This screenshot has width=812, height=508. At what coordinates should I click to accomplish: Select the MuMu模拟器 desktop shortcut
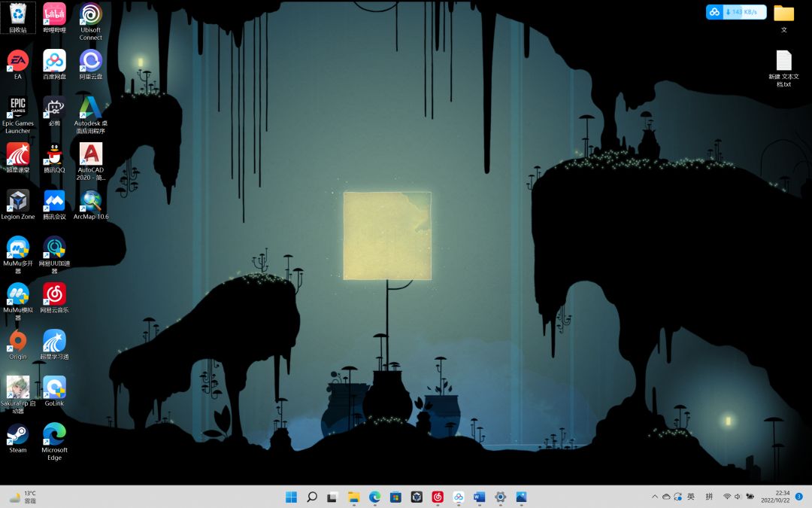point(18,301)
